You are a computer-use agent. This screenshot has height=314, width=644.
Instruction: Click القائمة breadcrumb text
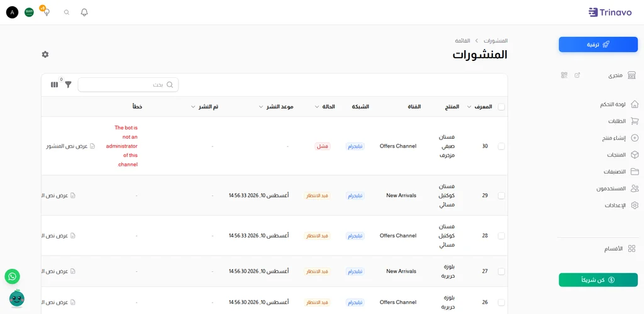pos(462,41)
